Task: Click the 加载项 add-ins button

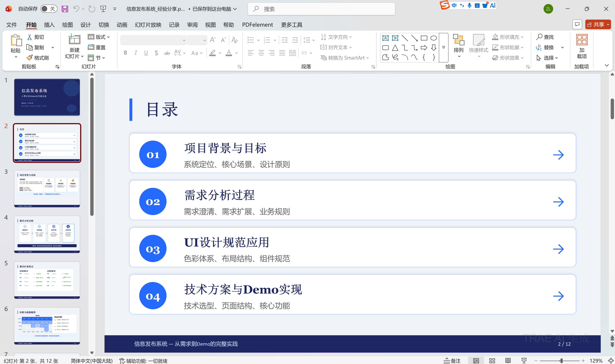Action: point(582,47)
